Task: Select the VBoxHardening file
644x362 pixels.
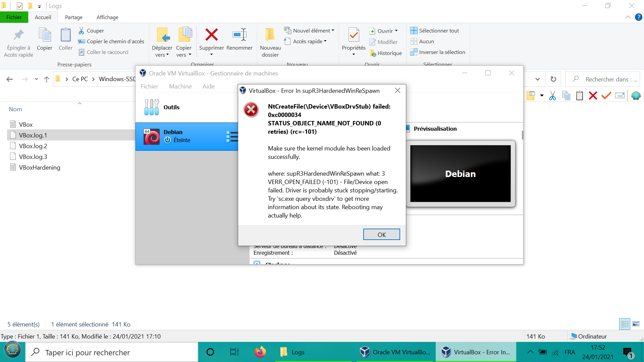Action: [x=35, y=167]
